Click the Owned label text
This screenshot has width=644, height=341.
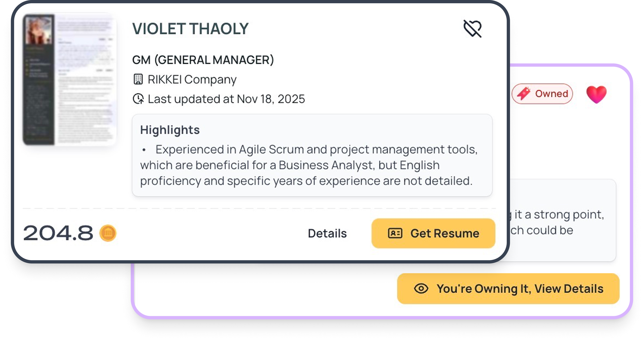pos(551,94)
